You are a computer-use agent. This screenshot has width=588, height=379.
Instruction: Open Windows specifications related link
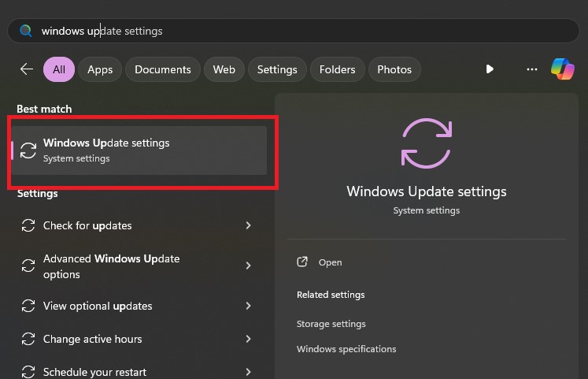point(346,349)
